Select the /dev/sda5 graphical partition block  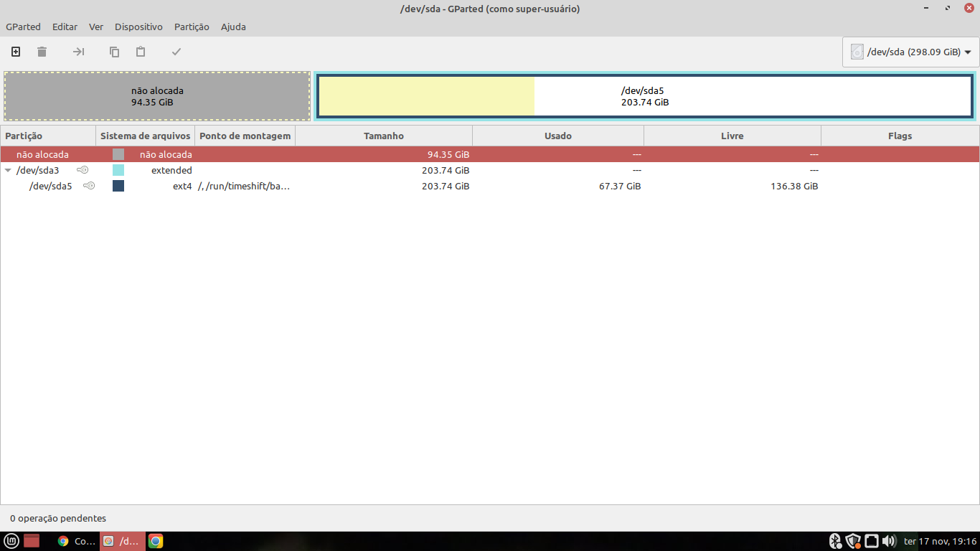[645, 96]
